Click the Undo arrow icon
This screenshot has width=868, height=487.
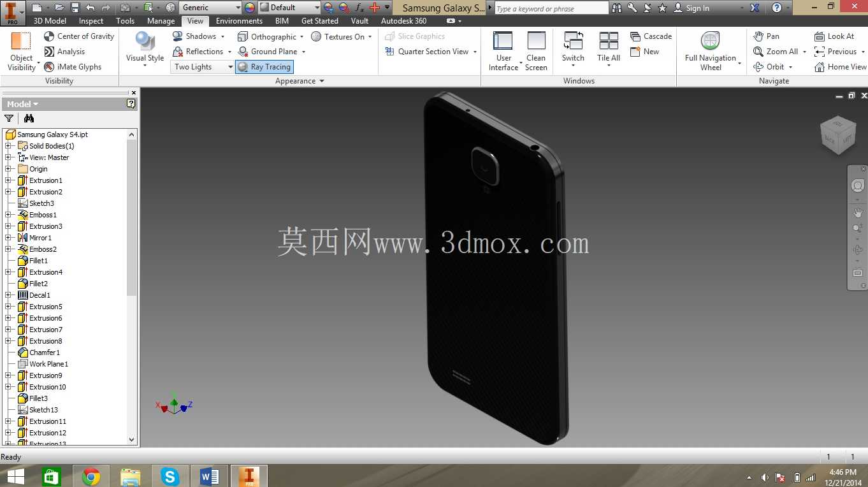(90, 8)
